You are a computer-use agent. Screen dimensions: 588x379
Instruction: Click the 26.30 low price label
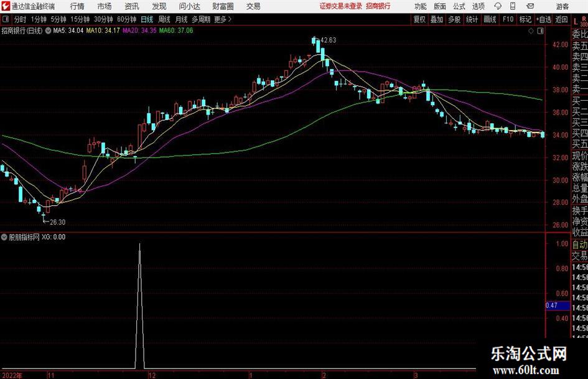pos(57,222)
